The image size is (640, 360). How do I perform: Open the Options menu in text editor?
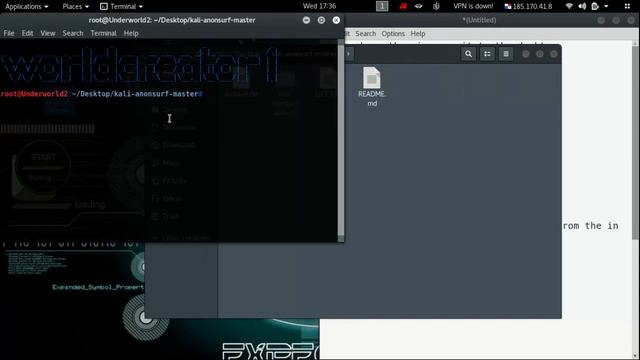(393, 33)
